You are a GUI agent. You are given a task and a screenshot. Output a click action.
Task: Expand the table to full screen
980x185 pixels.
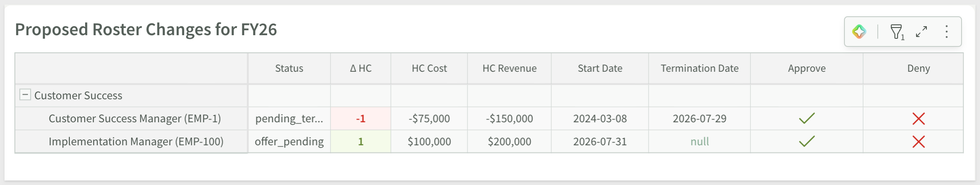(921, 32)
